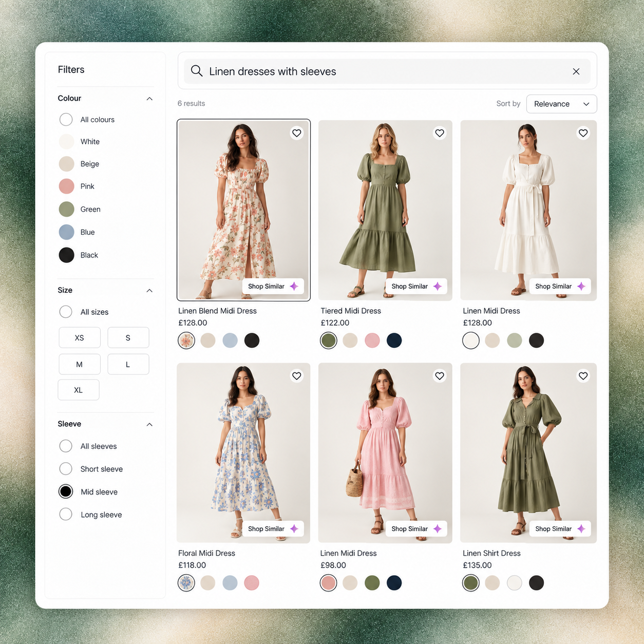The image size is (644, 644).
Task: Shop Similar for the Linen Shirt Dress
Action: pyautogui.click(x=560, y=528)
